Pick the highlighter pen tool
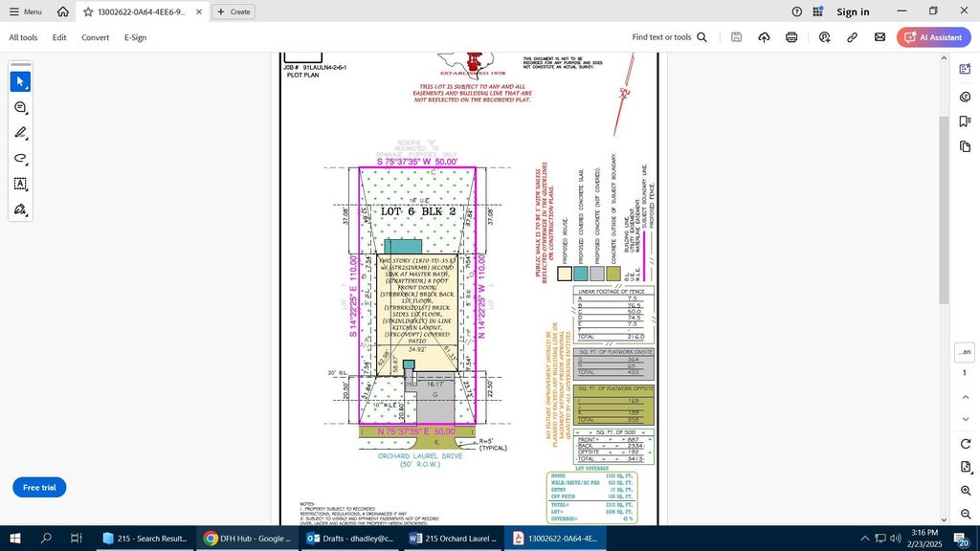 coord(20,132)
